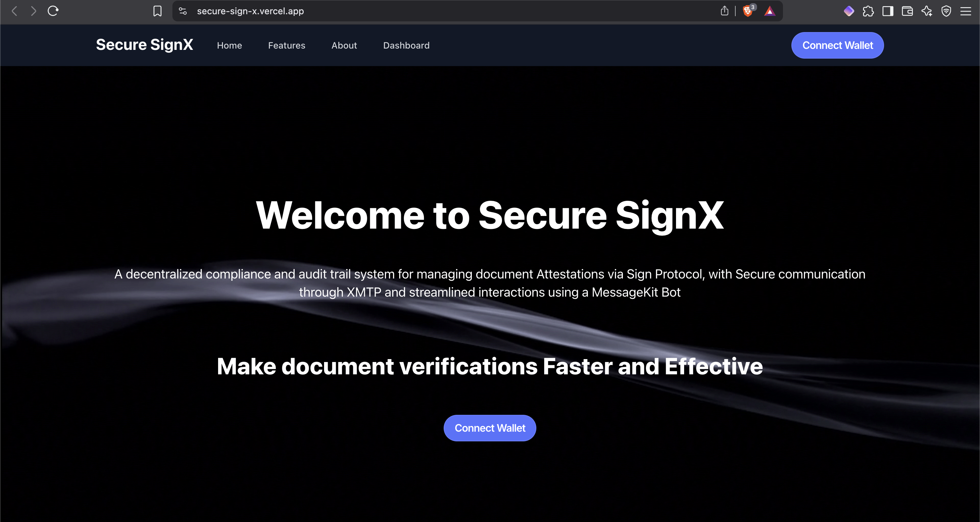The height and width of the screenshot is (522, 980).
Task: Open Brave Rewards triangle icon
Action: point(770,11)
